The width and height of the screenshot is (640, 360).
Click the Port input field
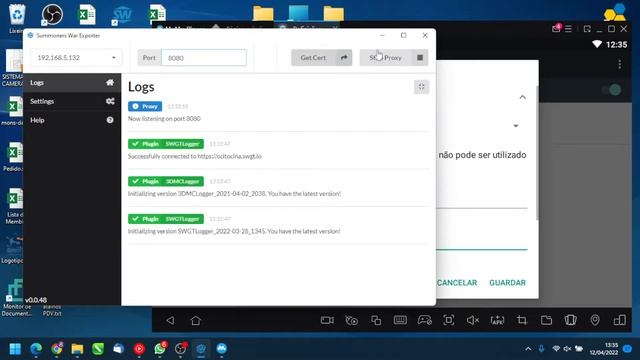pyautogui.click(x=204, y=58)
